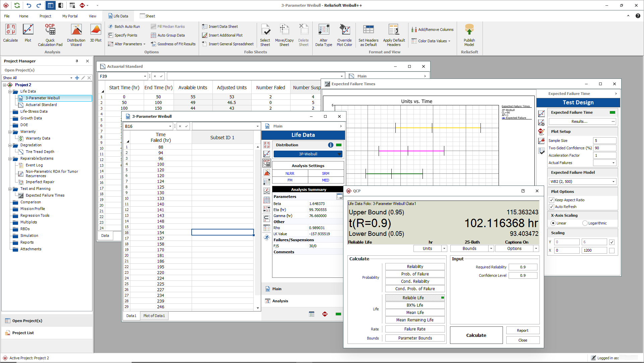
Task: Open the Plot of Data1 tab
Action: 154,315
